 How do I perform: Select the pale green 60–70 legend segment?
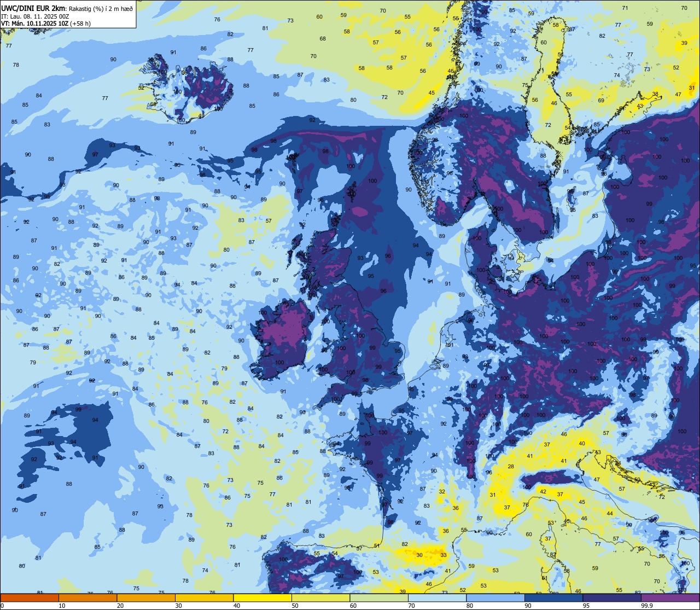coord(379,597)
